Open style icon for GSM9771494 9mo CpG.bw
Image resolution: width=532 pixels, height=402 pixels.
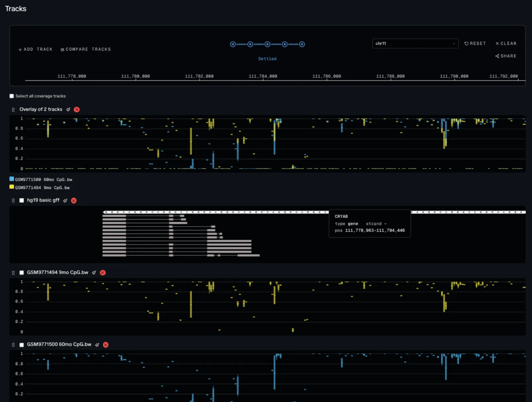tap(94, 273)
